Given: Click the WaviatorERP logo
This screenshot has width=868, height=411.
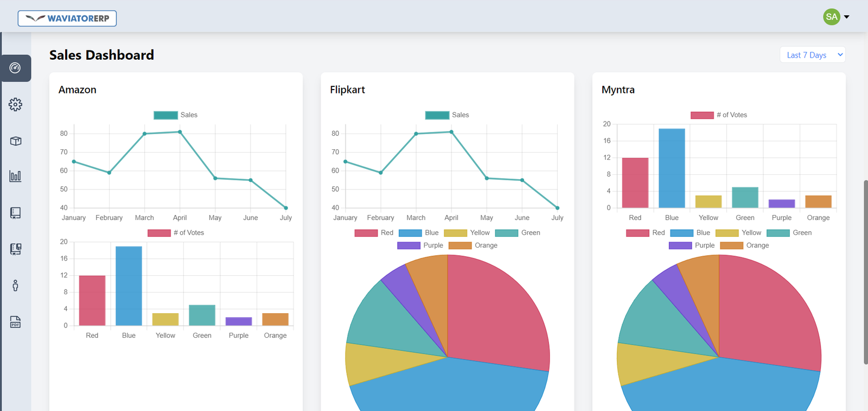Looking at the screenshot, I should click(67, 18).
